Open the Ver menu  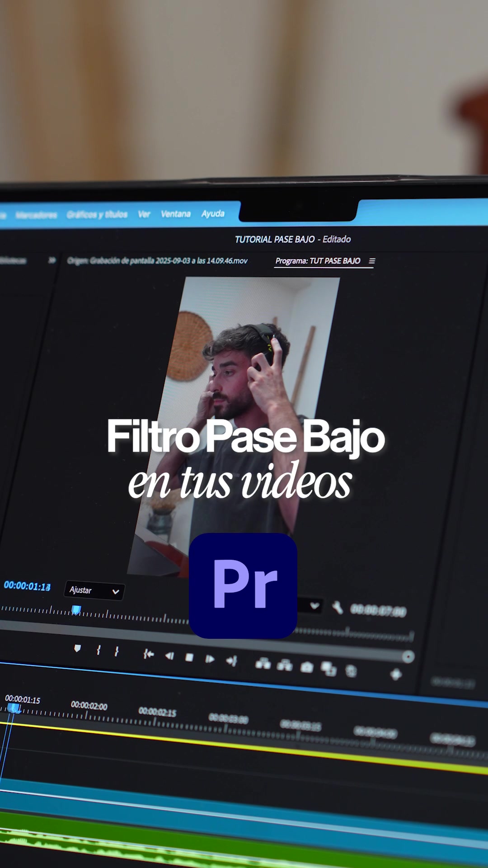click(x=144, y=214)
